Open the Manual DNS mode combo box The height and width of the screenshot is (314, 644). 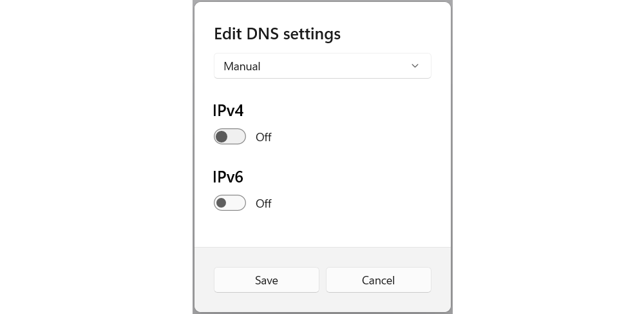(323, 66)
